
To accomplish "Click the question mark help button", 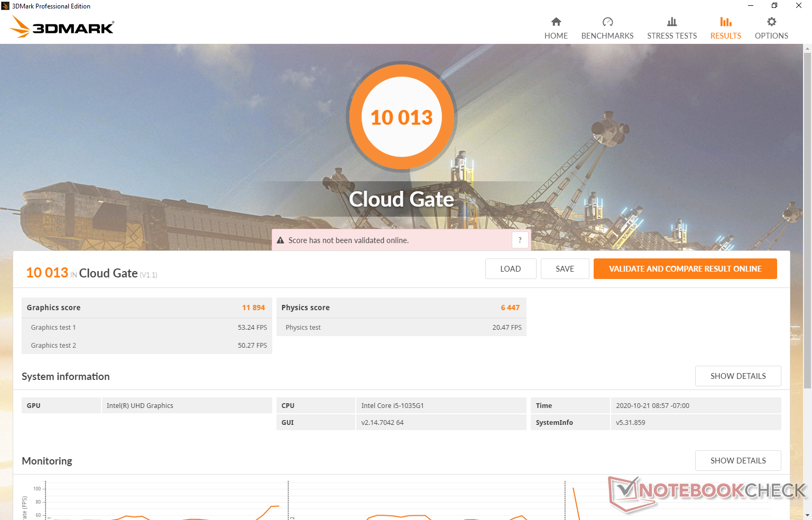I will [x=520, y=240].
